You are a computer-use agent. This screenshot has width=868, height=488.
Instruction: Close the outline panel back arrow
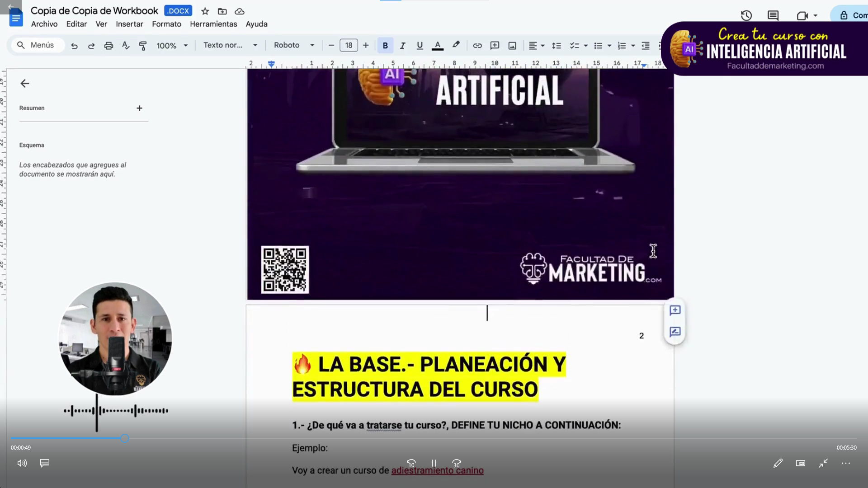(x=25, y=83)
